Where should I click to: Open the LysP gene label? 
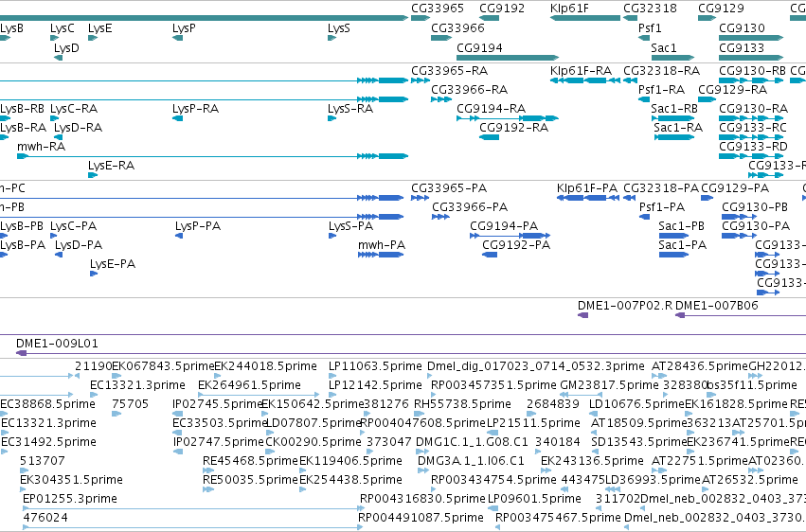coord(184,28)
